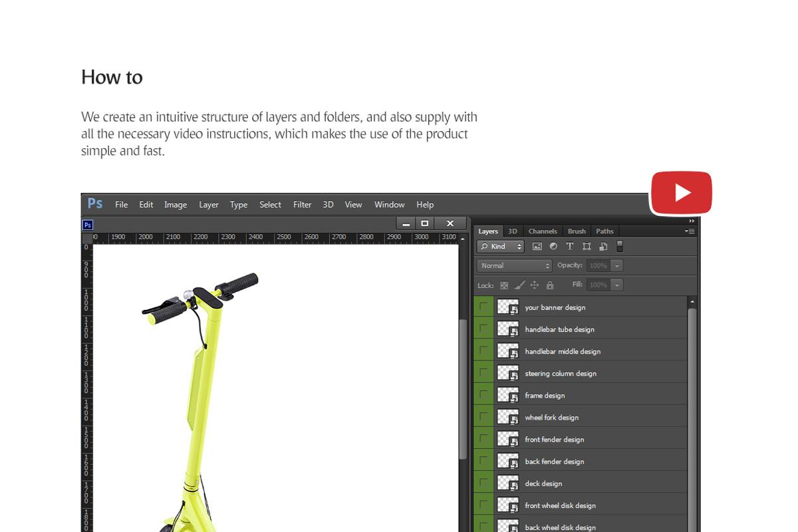This screenshot has width=798, height=532.
Task: Click the Opacity 100% value field
Action: pyautogui.click(x=598, y=265)
